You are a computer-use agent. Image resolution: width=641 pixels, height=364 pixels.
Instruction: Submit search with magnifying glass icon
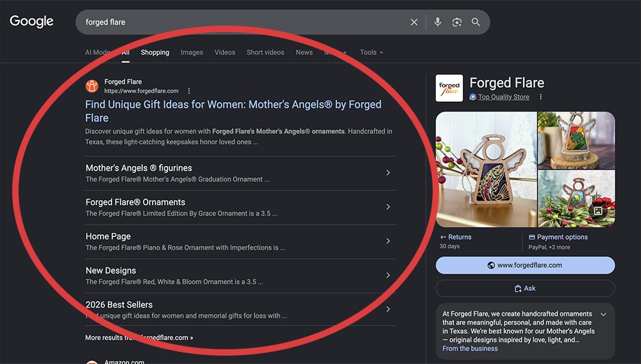coord(476,22)
